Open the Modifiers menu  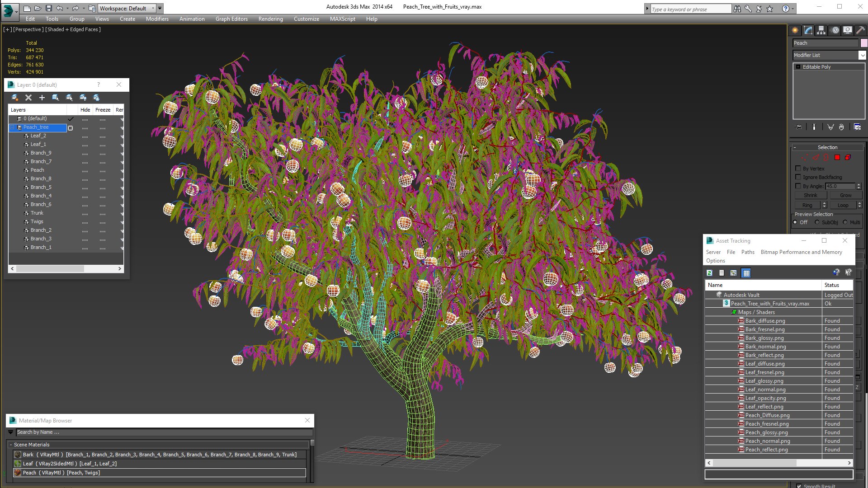point(157,19)
